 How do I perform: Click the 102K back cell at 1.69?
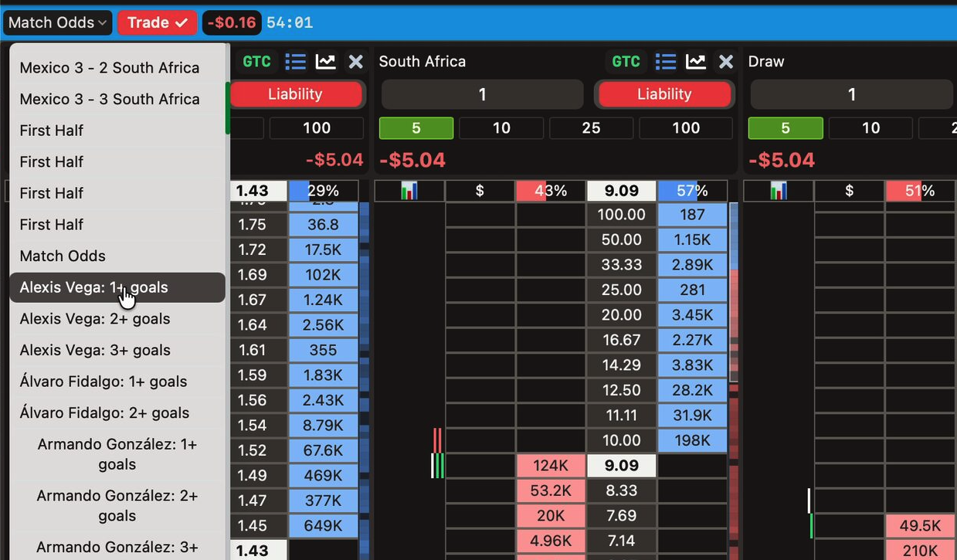click(323, 275)
